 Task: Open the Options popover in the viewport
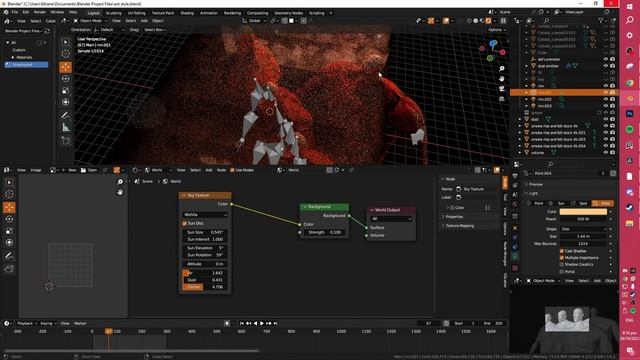tap(496, 30)
